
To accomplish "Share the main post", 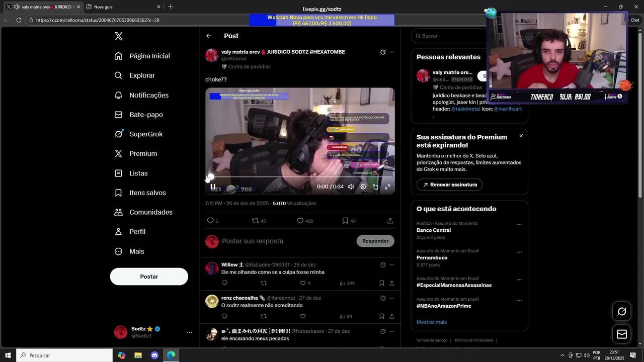I will tap(390, 221).
